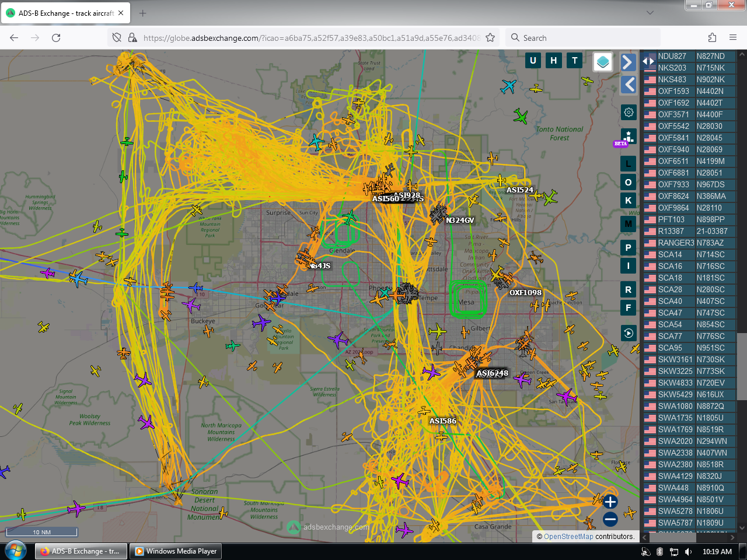
Task: Toggle the K map option
Action: [x=629, y=200]
